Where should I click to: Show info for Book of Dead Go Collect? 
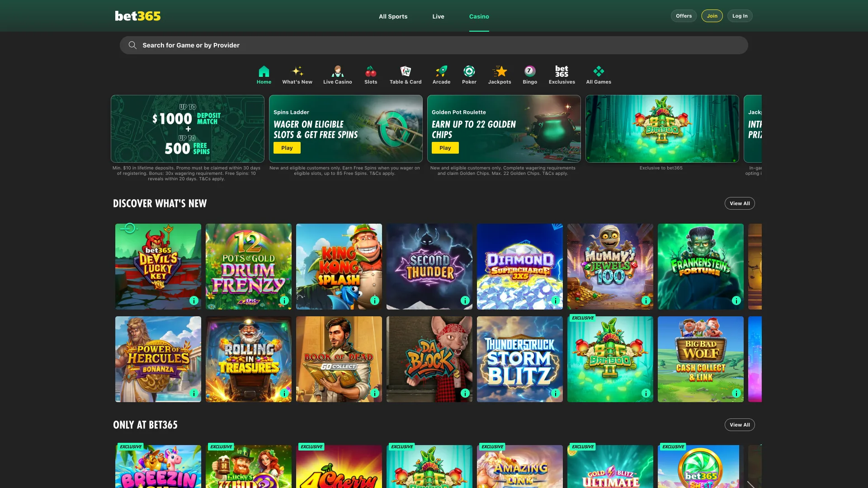(375, 393)
